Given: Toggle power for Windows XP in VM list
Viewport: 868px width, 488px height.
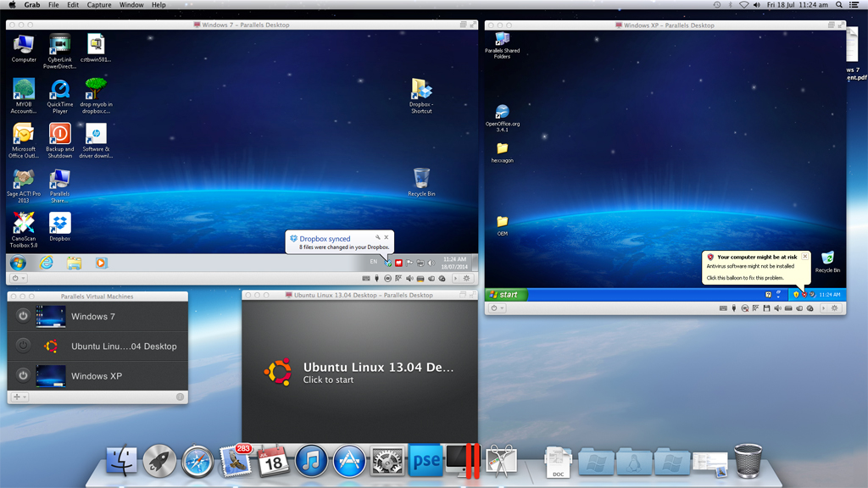Looking at the screenshot, I should coord(23,375).
